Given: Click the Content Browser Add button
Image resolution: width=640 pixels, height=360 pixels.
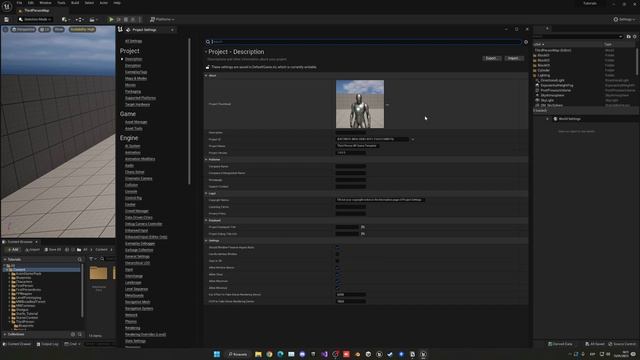Looking at the screenshot, I should click(13, 250).
